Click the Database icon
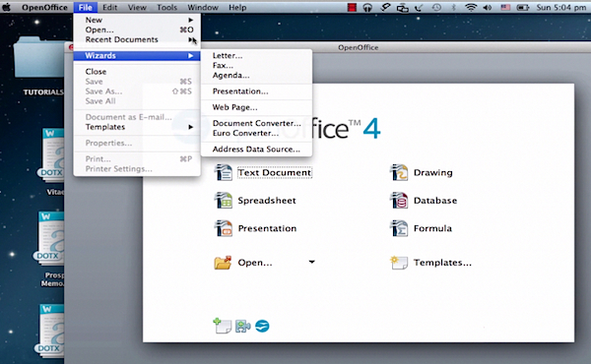 coord(399,201)
